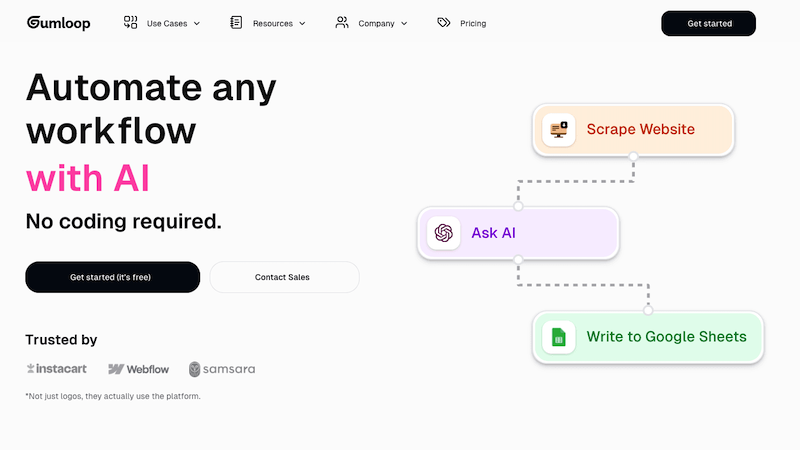Viewport: 800px width, 450px height.
Task: Click Get started (it's free) button
Action: coord(113,277)
